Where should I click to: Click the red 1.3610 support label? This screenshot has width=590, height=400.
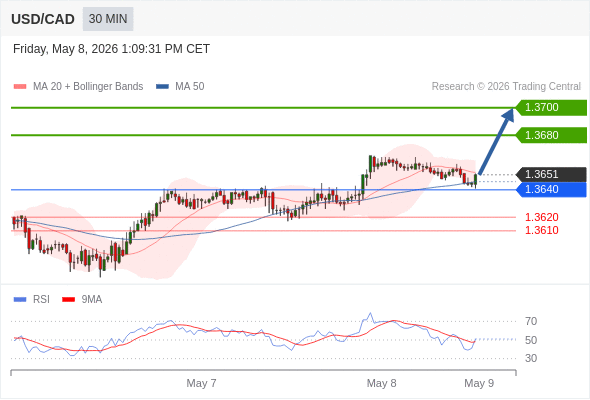point(542,230)
